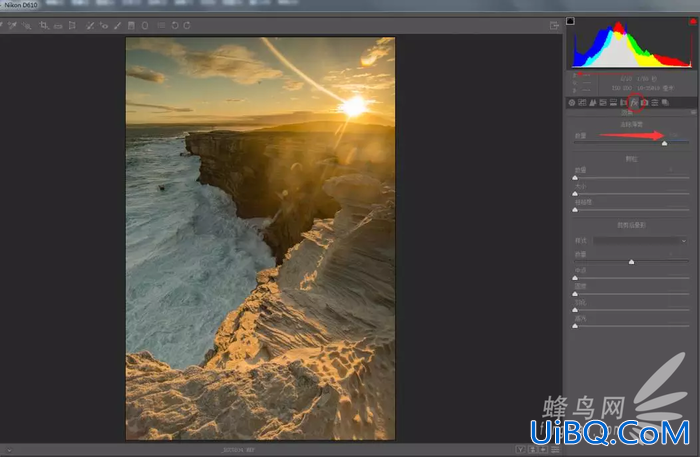Viewport: 700px width, 457px height.
Task: Select the Graduated Filter tool
Action: pyautogui.click(x=131, y=25)
